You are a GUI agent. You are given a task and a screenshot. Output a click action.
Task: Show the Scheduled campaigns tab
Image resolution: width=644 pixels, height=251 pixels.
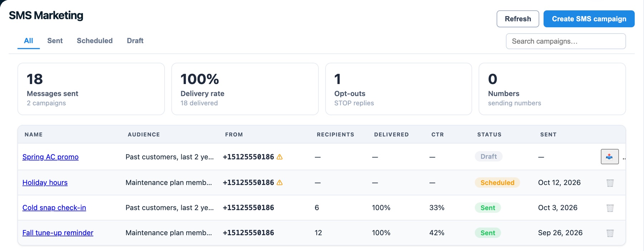95,41
